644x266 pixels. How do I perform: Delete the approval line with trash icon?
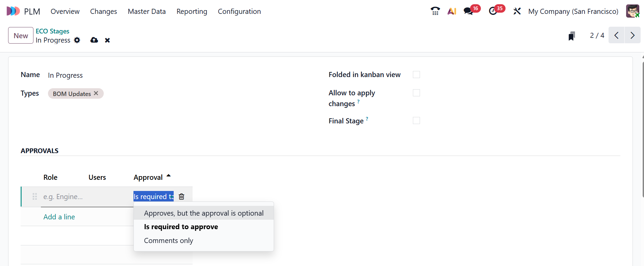(181, 196)
